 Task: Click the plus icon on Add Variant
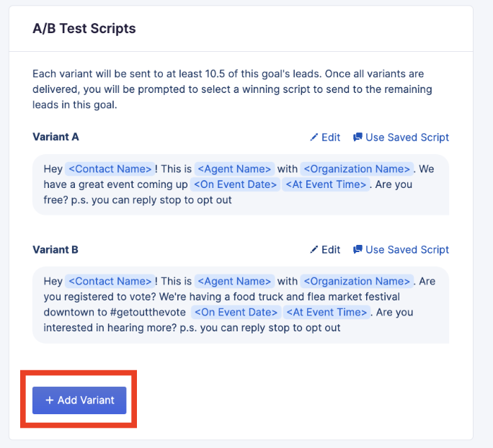[50, 400]
